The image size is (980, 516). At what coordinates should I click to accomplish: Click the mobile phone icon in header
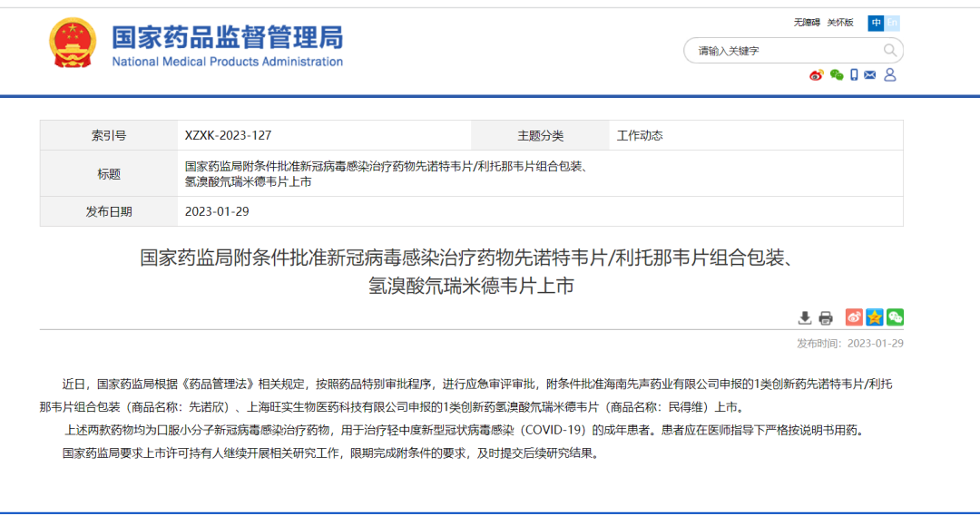854,75
